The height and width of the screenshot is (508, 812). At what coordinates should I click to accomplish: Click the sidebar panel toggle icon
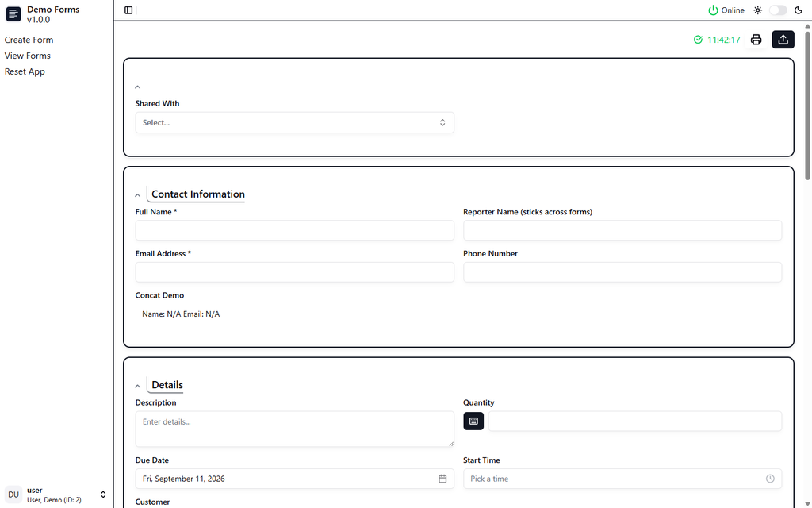click(x=128, y=10)
